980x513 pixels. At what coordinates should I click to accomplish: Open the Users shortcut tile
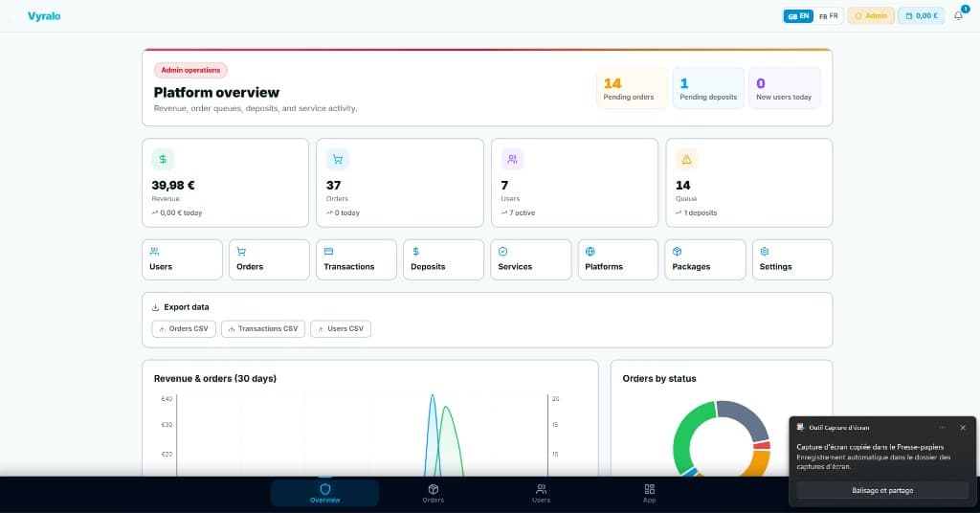point(182,259)
